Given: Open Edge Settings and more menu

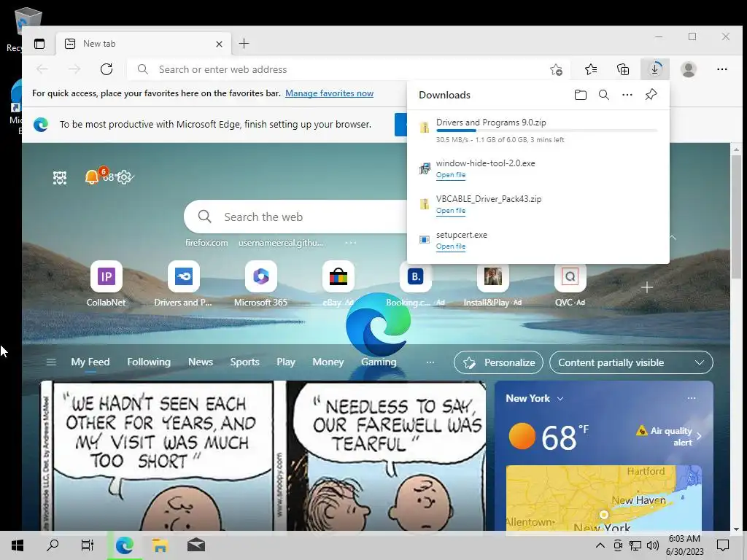Looking at the screenshot, I should pyautogui.click(x=721, y=69).
